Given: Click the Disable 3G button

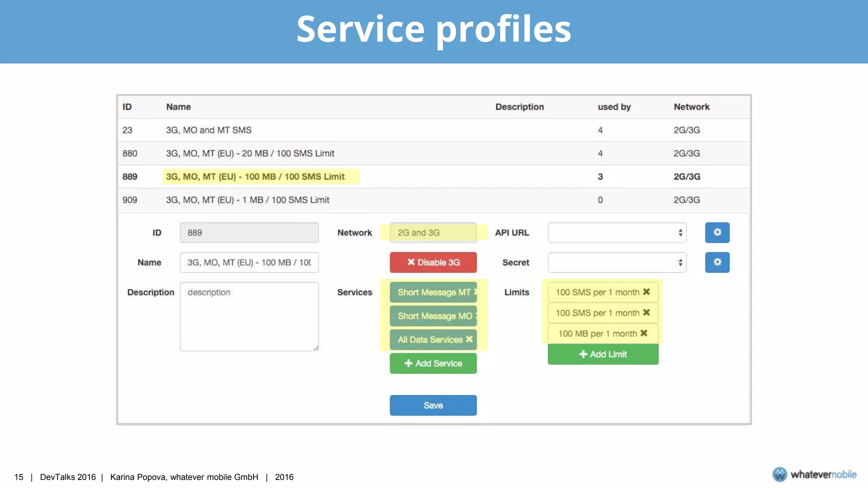Looking at the screenshot, I should 433,262.
